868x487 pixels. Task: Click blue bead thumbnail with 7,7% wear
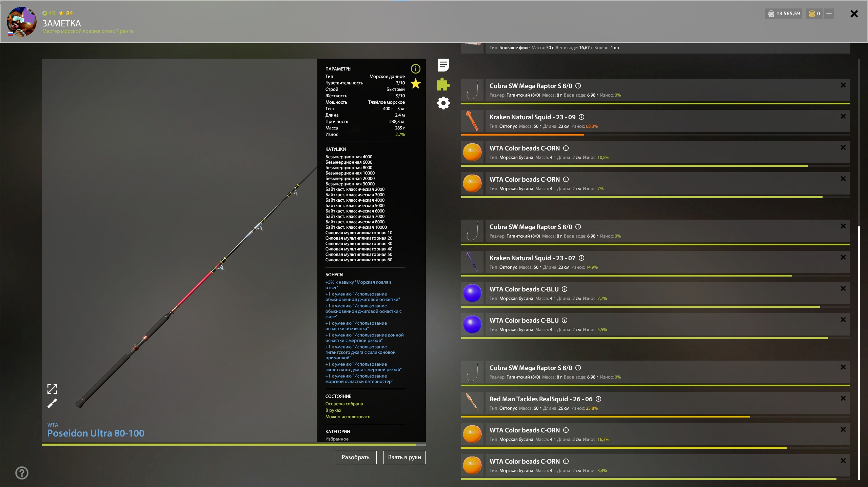[x=472, y=293]
